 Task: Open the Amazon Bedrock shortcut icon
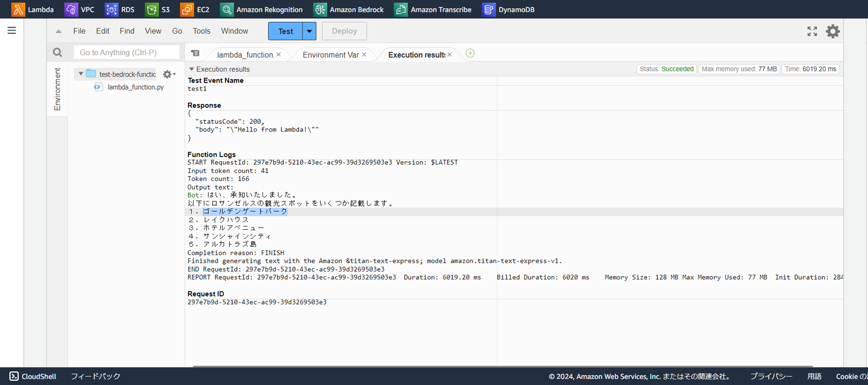point(320,9)
